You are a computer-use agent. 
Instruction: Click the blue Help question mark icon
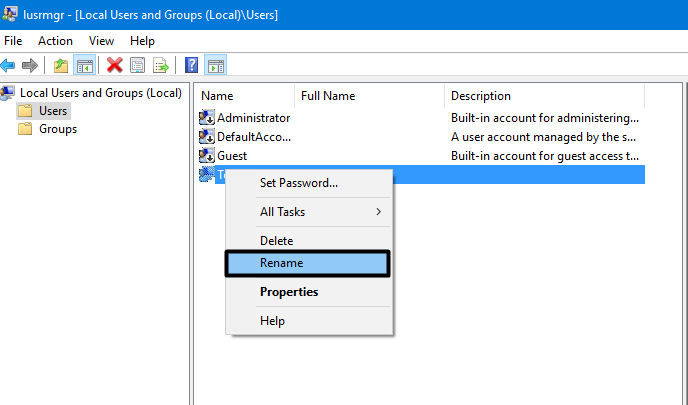pos(191,65)
